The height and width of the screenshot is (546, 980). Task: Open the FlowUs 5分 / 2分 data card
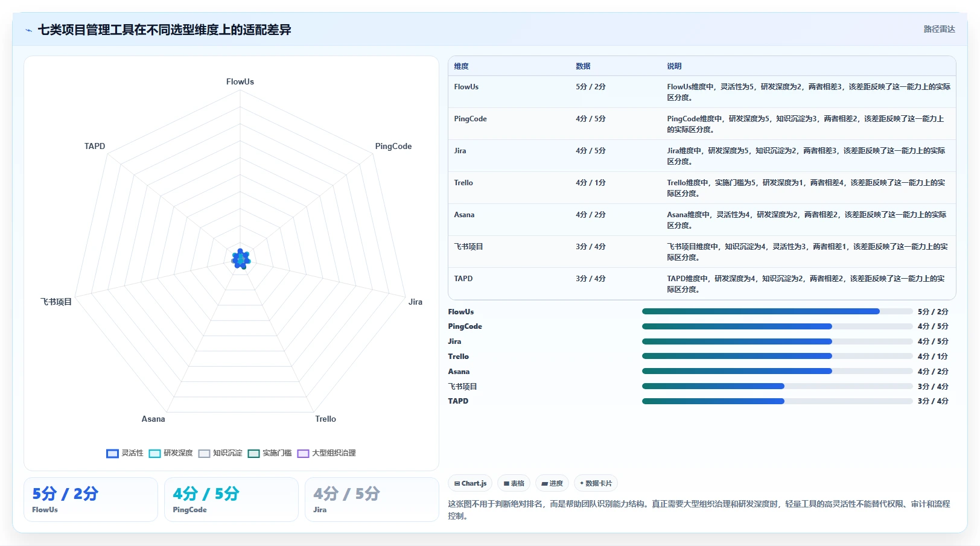pyautogui.click(x=91, y=500)
